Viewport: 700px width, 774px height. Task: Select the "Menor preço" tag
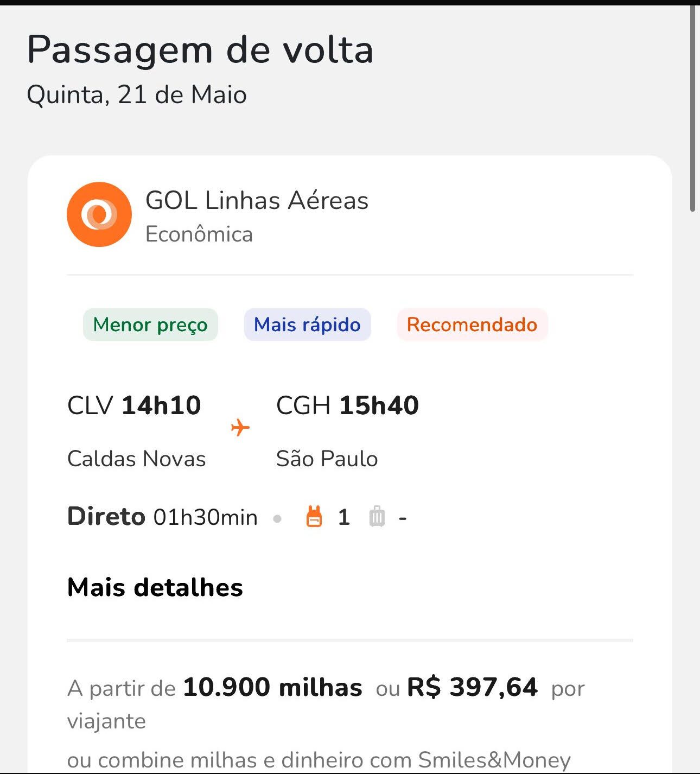(x=150, y=325)
